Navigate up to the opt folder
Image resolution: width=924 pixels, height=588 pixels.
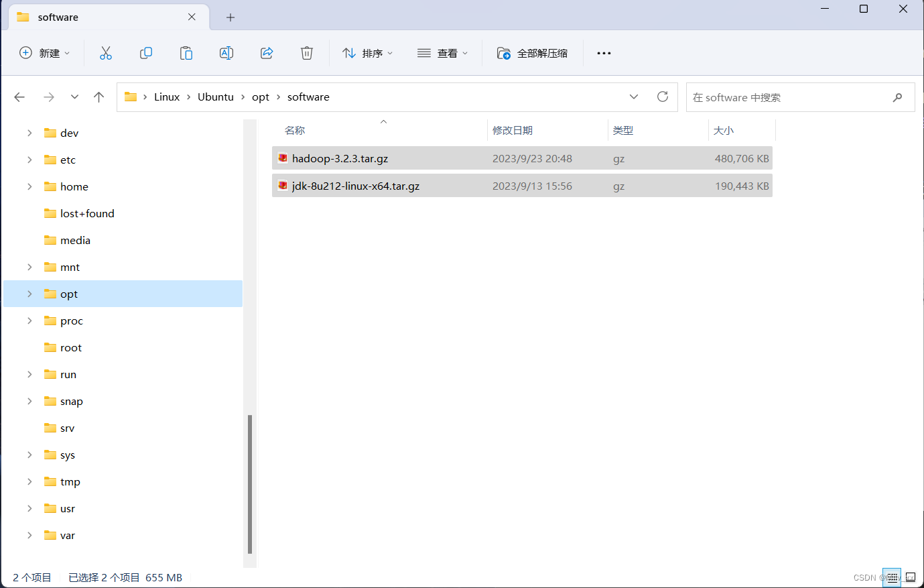98,97
